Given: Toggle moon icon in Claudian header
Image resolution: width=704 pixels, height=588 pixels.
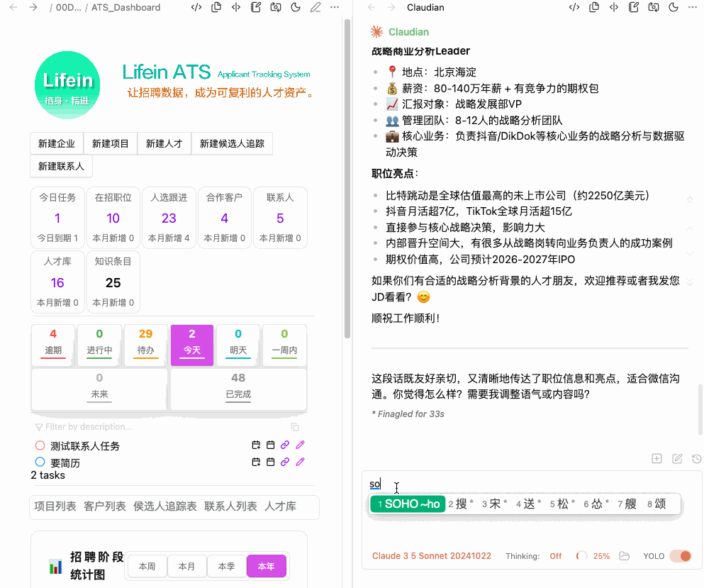Looking at the screenshot, I should 674,7.
